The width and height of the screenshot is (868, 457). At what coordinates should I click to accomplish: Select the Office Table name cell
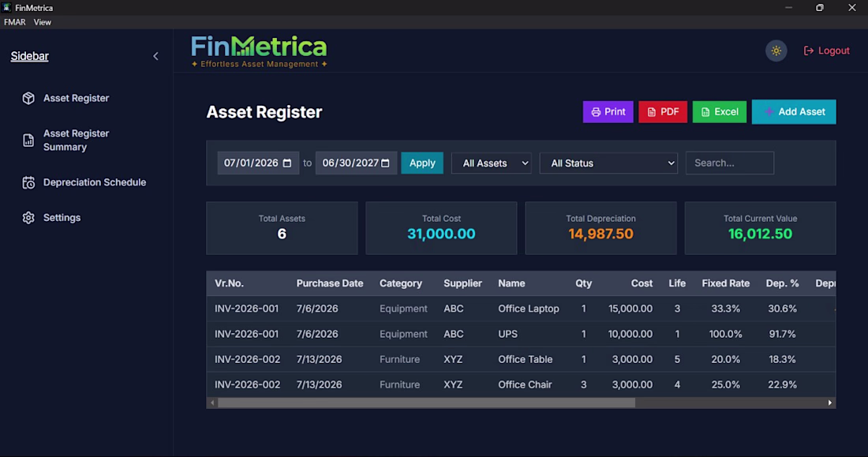tap(526, 359)
